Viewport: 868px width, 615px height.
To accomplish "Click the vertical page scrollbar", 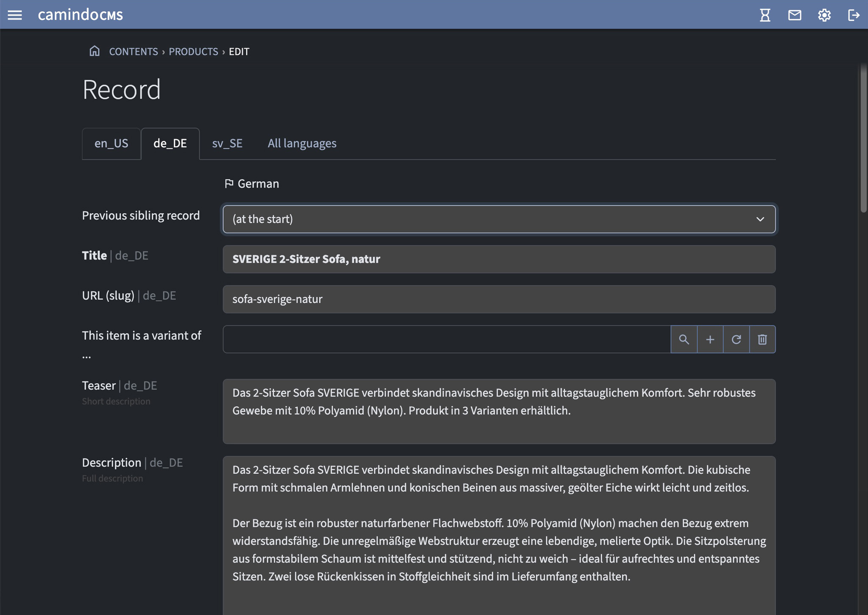I will [863, 138].
